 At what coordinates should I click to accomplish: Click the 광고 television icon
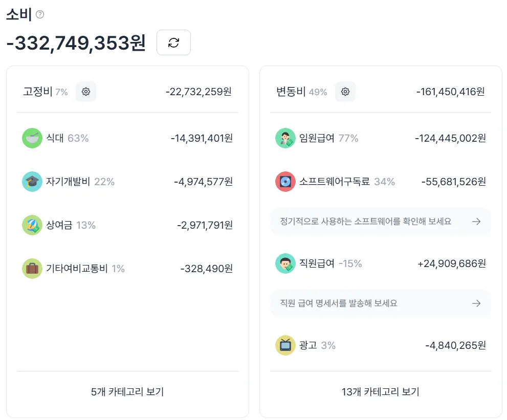(285, 345)
